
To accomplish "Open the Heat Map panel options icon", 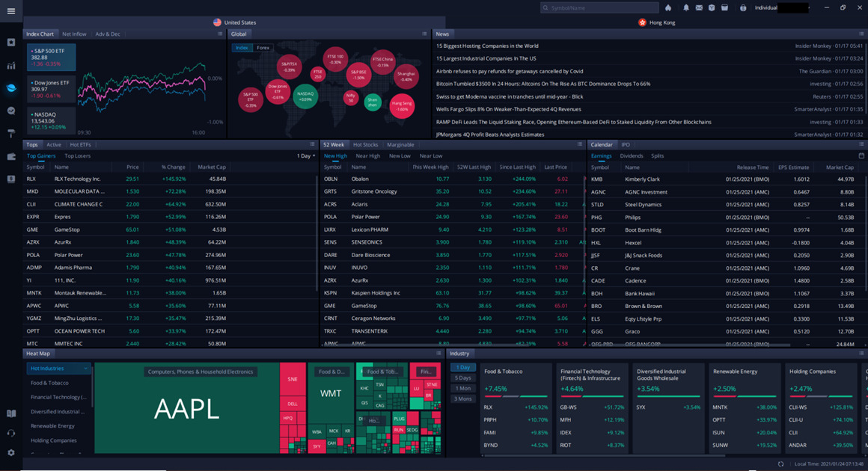I will (x=438, y=353).
